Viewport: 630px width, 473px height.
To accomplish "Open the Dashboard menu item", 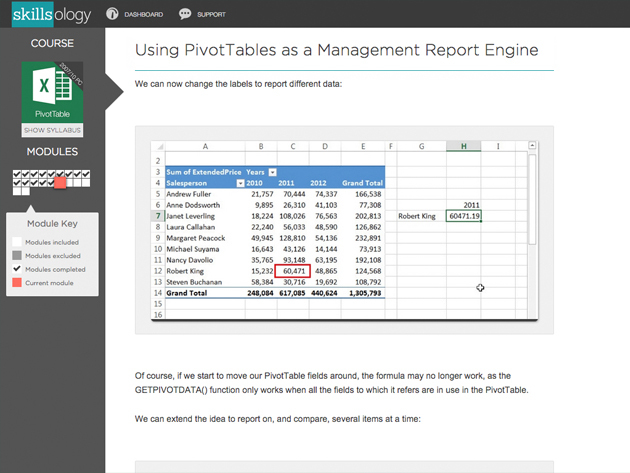I will (143, 15).
